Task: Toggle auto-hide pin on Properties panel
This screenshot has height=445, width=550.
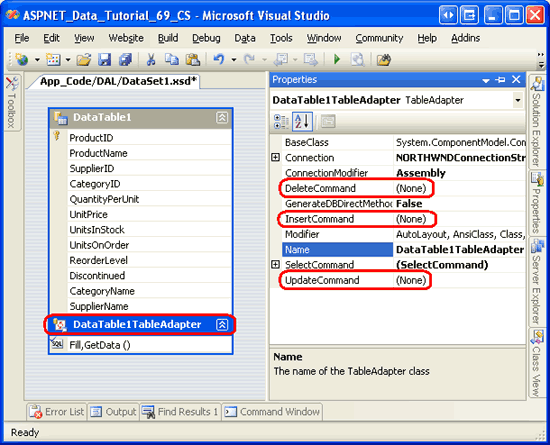Action: tap(500, 80)
